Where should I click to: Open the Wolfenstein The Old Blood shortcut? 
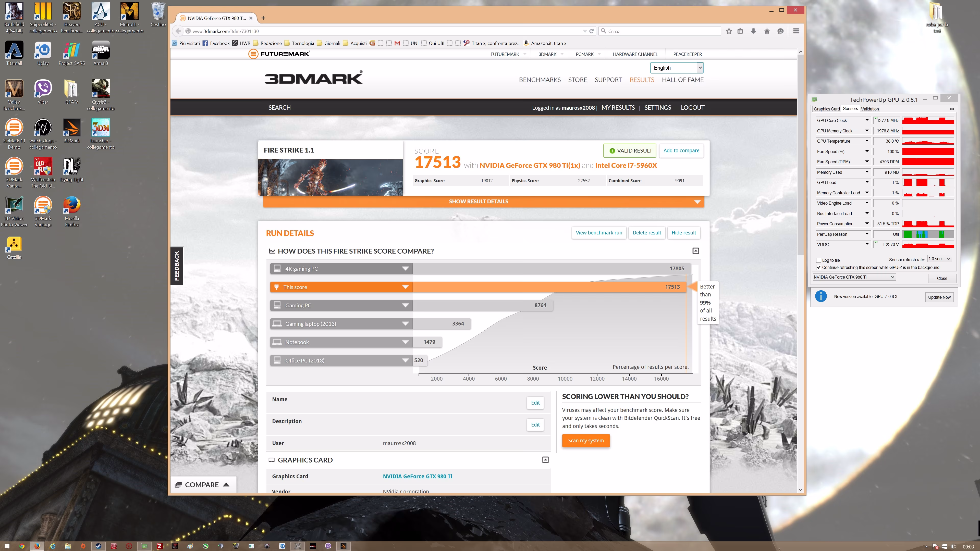pyautogui.click(x=43, y=173)
